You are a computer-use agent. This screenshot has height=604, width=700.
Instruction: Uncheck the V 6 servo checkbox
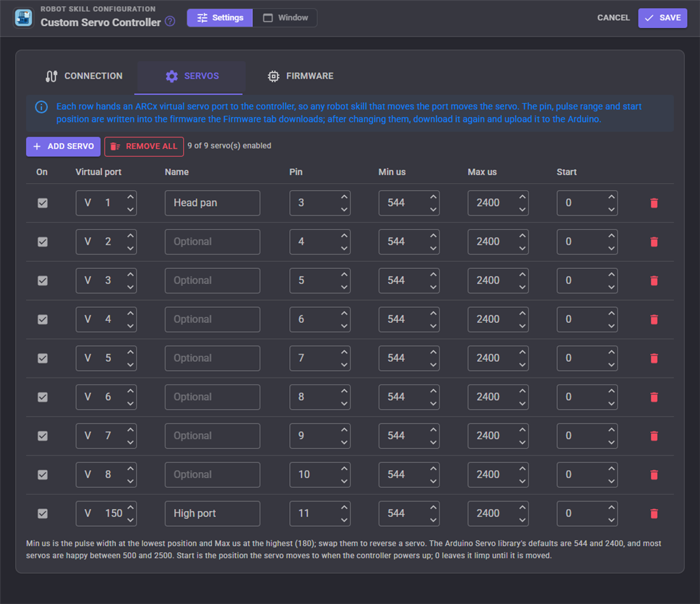click(42, 397)
